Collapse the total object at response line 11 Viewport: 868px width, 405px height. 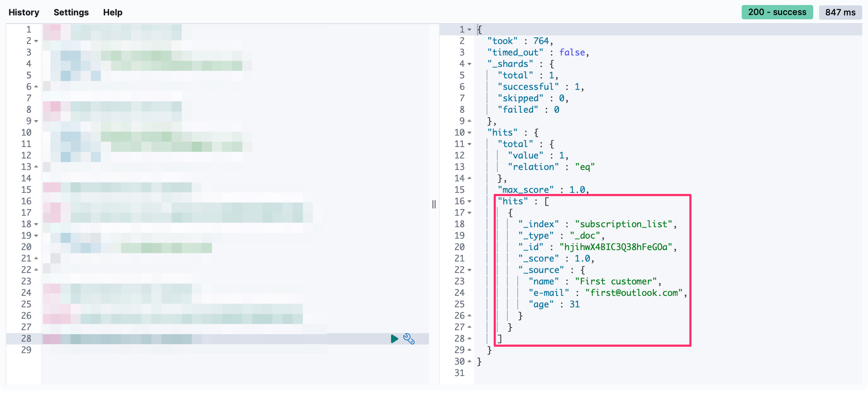click(x=469, y=144)
